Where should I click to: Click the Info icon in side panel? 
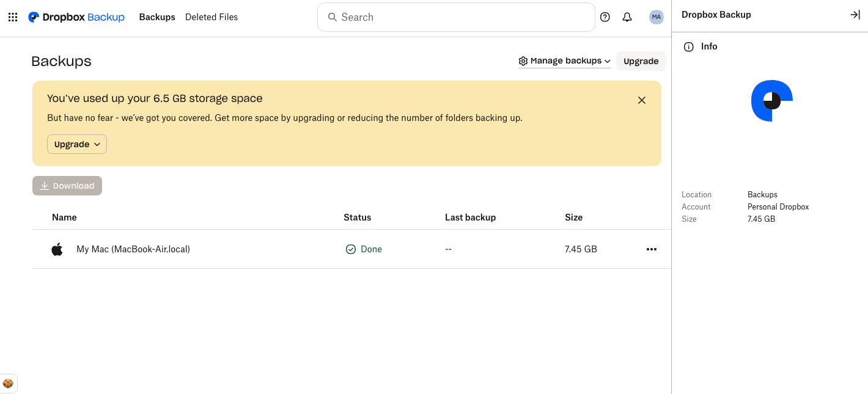(x=689, y=47)
